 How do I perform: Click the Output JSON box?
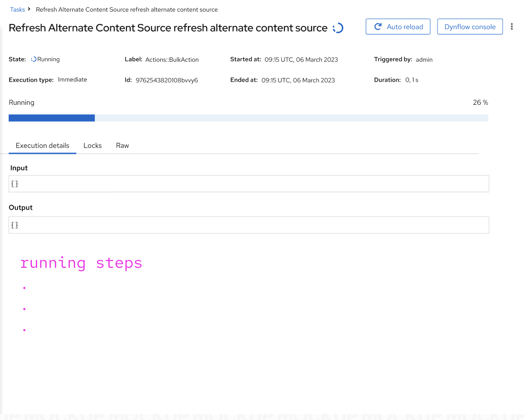click(248, 225)
